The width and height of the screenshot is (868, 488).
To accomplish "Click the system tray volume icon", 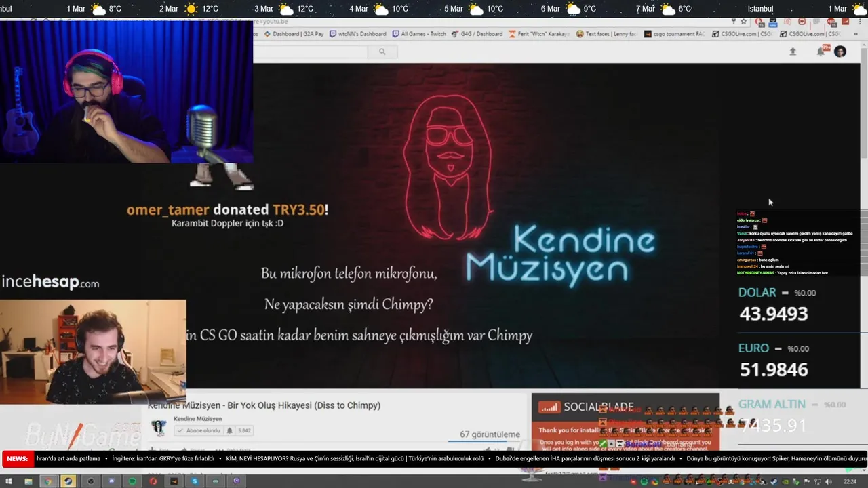I will click(x=828, y=481).
